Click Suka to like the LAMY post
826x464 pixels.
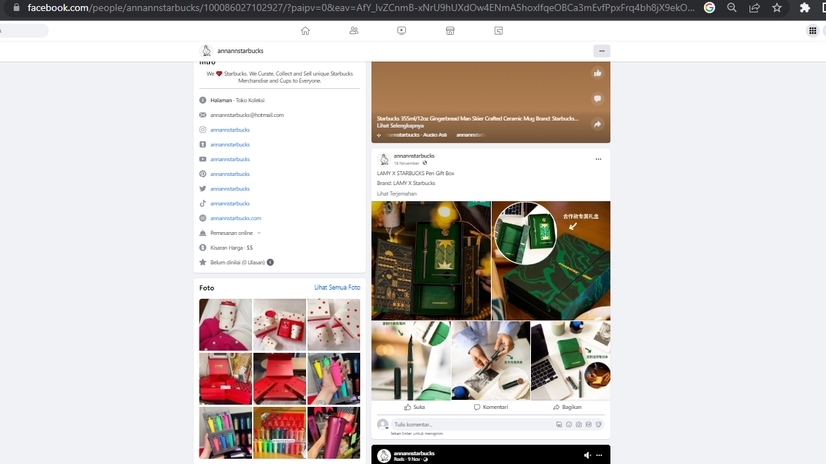point(414,407)
